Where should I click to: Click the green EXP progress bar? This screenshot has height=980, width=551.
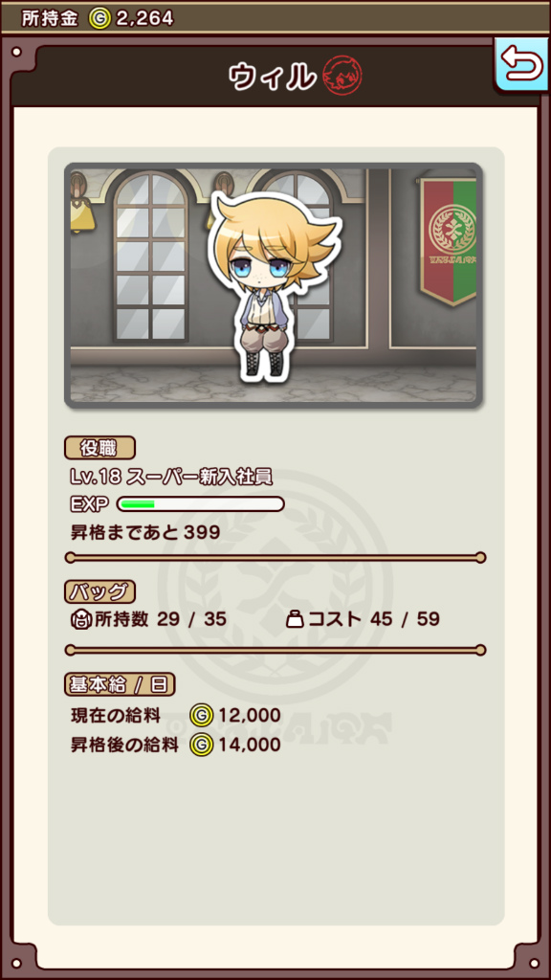click(201, 503)
